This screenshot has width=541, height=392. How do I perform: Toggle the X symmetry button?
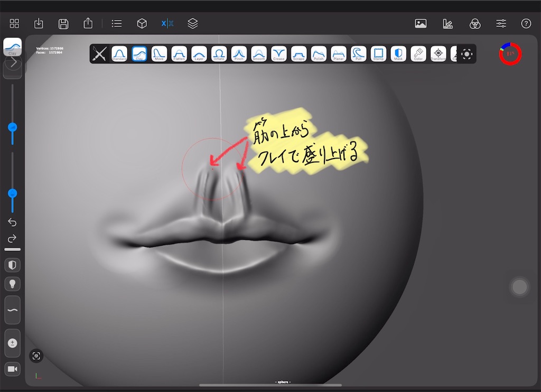[x=167, y=23]
